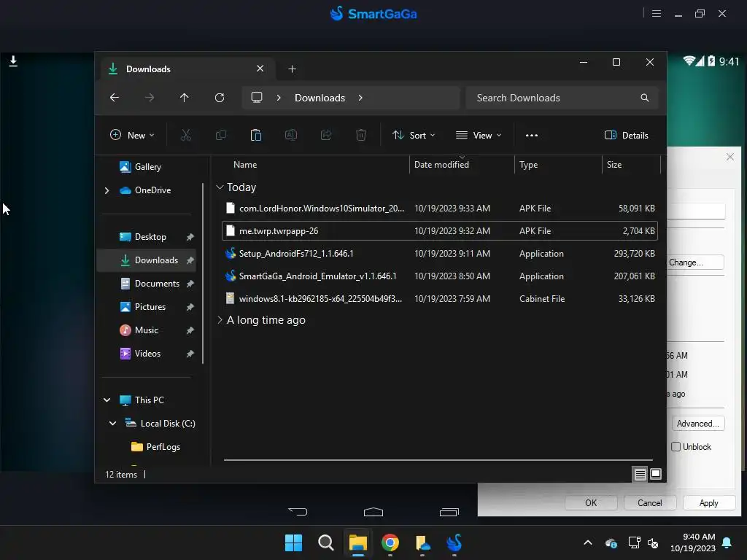Click chevron after Downloads in address bar
This screenshot has width=747, height=560.
(x=360, y=98)
